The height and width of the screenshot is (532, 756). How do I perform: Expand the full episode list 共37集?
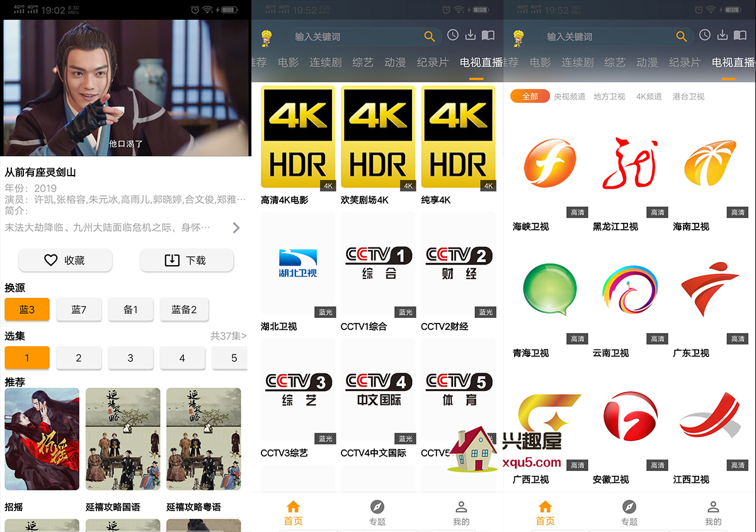(x=229, y=336)
